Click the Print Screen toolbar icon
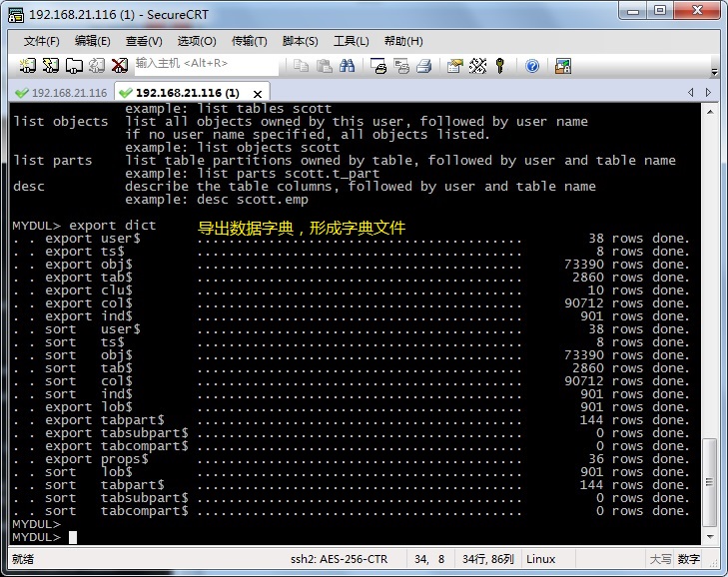This screenshot has width=728, height=577. [378, 66]
